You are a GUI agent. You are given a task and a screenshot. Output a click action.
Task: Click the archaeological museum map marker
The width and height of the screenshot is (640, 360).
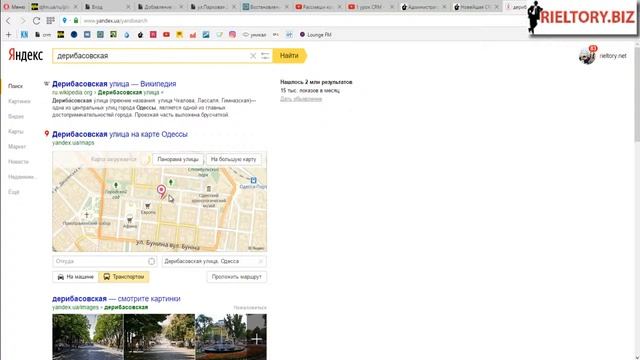[209, 189]
